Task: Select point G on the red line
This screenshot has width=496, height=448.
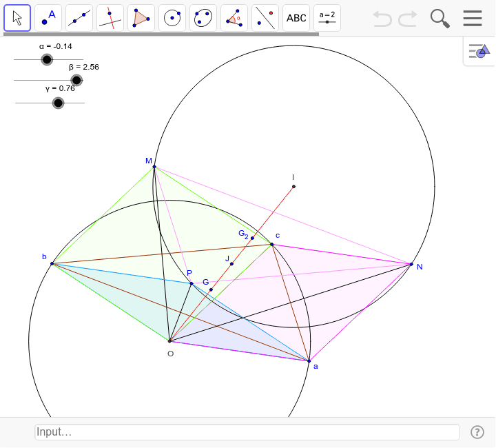Action: coord(211,289)
